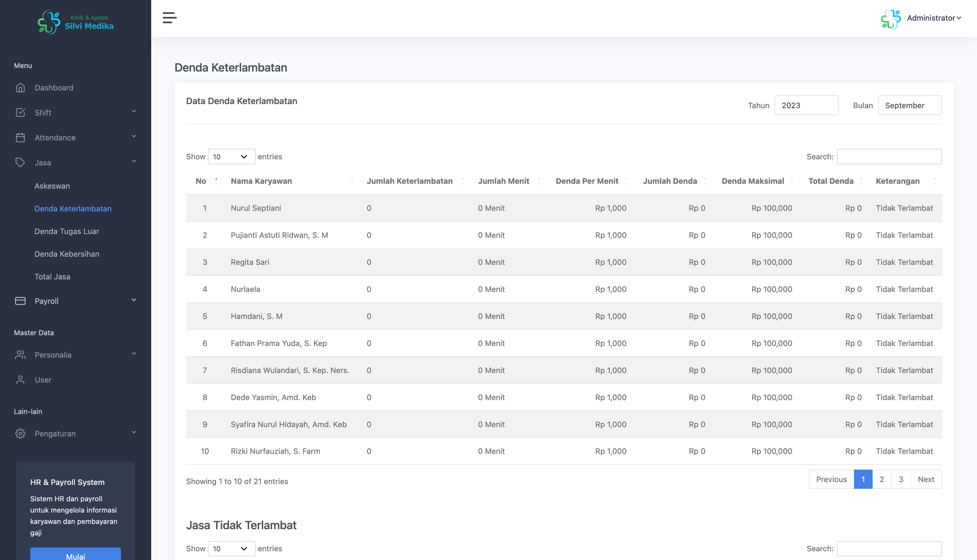Sort by the Total Denda column arrows
Viewport: 977px width, 560px height.
(x=861, y=181)
